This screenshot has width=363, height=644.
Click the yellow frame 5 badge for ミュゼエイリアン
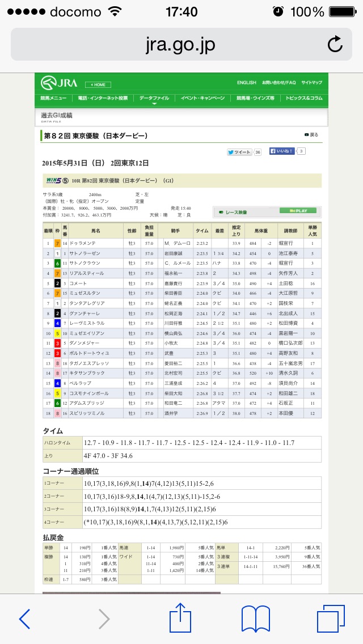click(x=58, y=333)
